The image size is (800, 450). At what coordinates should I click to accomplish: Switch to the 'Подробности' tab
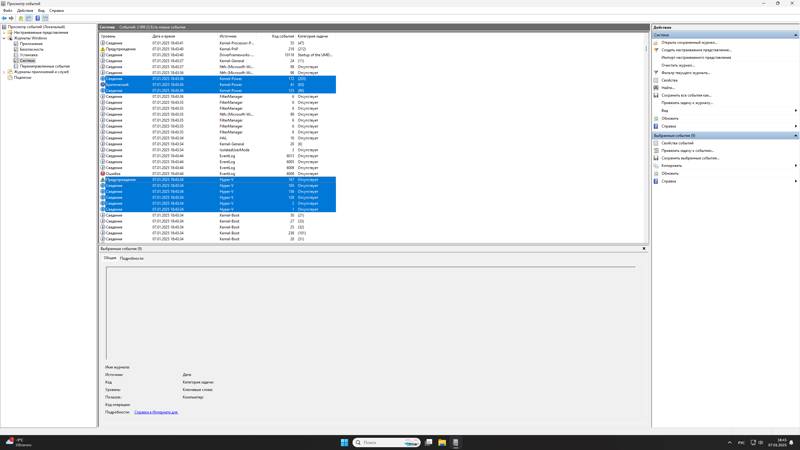pyautogui.click(x=132, y=258)
